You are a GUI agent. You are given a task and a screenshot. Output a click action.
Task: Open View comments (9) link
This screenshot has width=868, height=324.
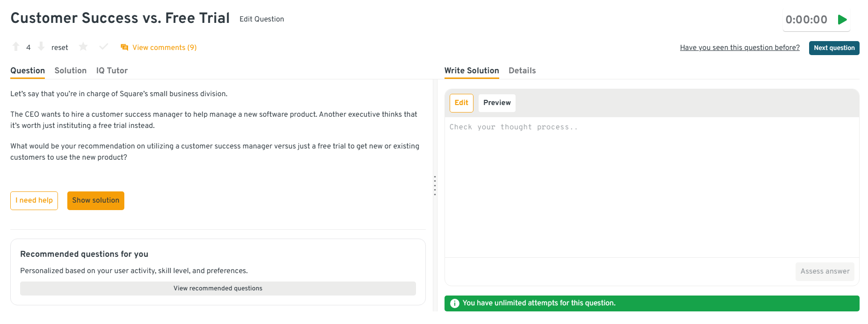[x=165, y=48]
